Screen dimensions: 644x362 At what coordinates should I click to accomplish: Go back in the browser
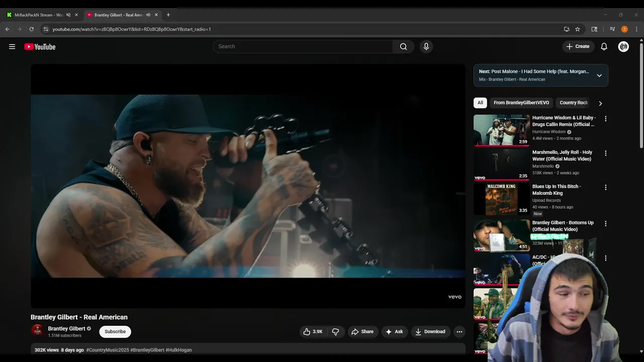(x=8, y=29)
